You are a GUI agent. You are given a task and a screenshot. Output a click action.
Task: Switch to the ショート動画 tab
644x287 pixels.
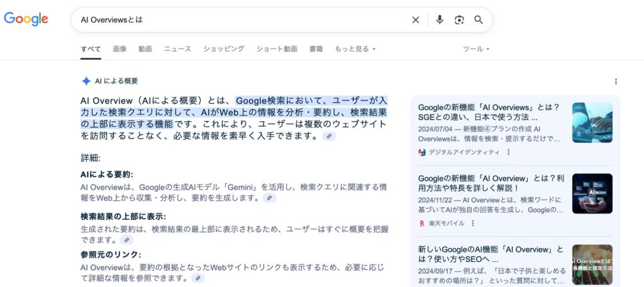point(277,49)
